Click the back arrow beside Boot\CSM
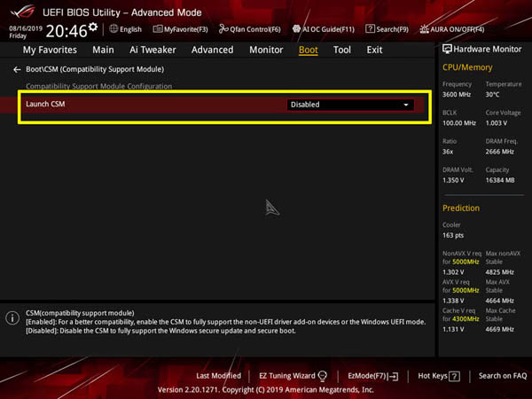 (x=17, y=69)
